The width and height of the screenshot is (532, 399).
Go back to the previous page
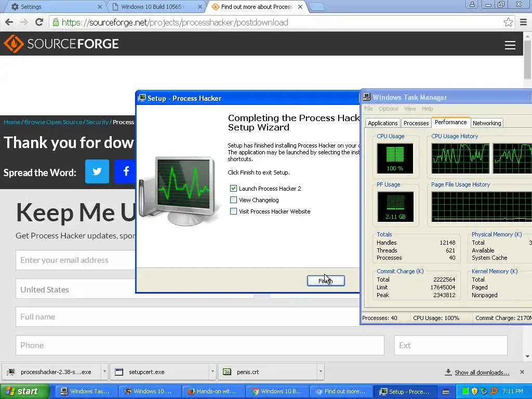[x=9, y=22]
